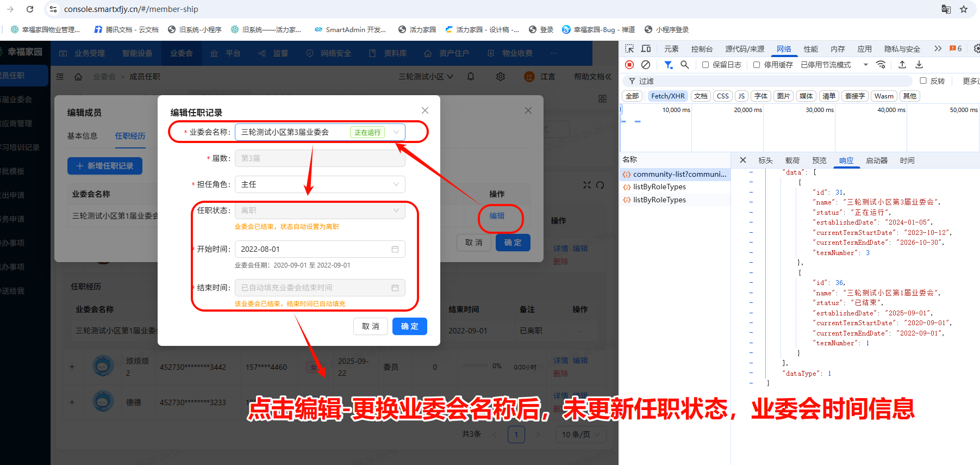Export HAR file with download icon
980x465 pixels.
point(919,65)
